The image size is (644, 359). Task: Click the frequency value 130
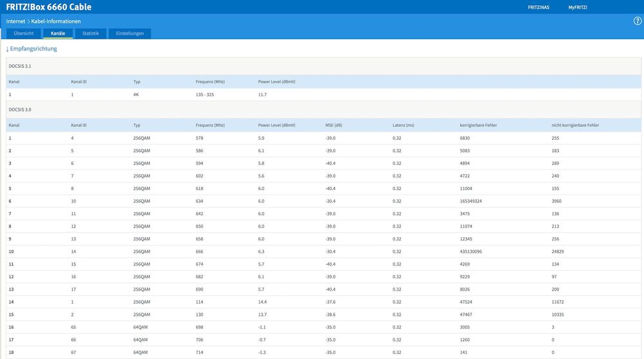tap(200, 315)
